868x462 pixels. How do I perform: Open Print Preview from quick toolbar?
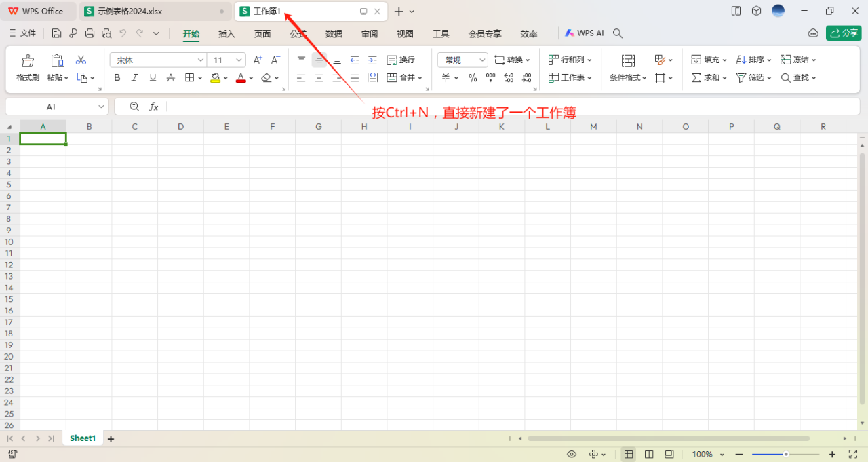(x=106, y=33)
